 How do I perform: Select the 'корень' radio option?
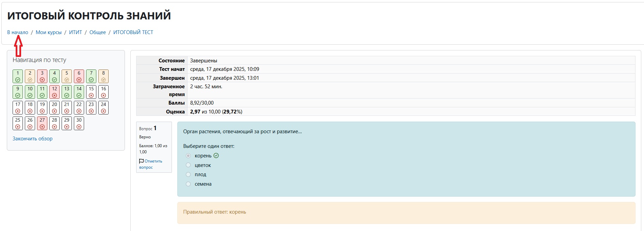[x=188, y=156]
